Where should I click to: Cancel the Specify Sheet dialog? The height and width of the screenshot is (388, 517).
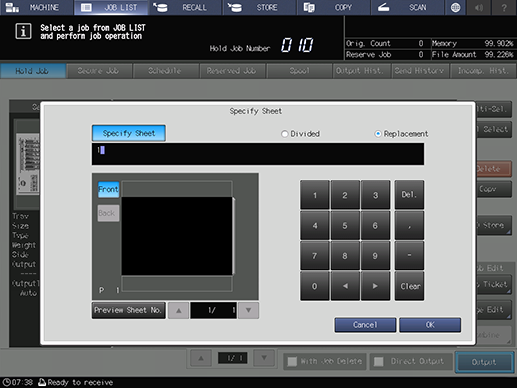[x=365, y=325]
